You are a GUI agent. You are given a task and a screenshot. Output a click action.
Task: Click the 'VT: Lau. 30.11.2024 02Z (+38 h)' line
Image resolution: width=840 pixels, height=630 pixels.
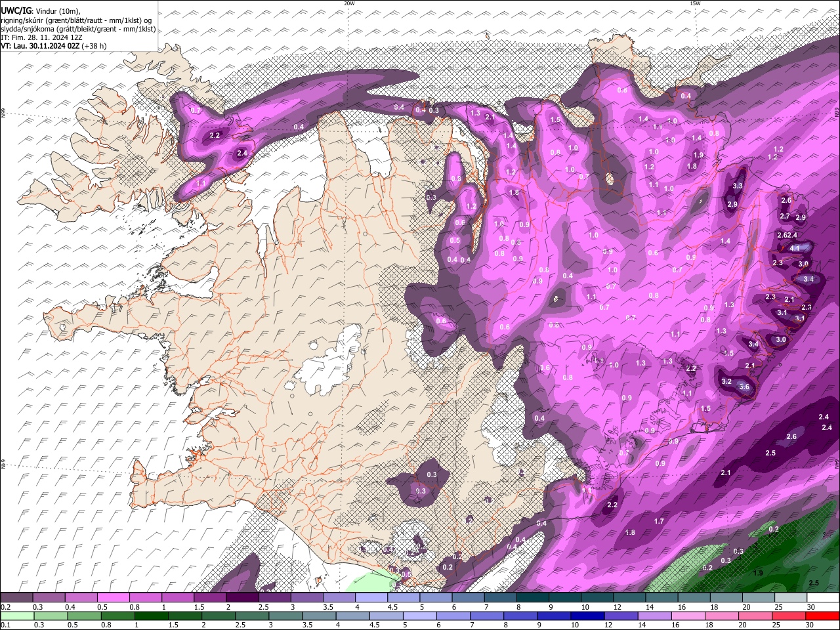(54, 46)
